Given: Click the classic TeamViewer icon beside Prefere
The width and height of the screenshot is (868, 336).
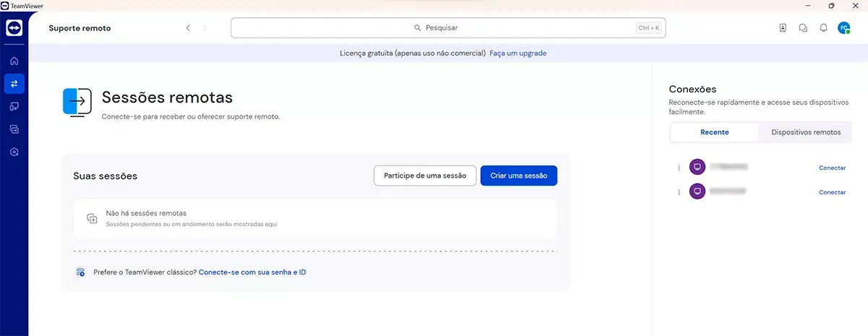Looking at the screenshot, I should coord(81,272).
